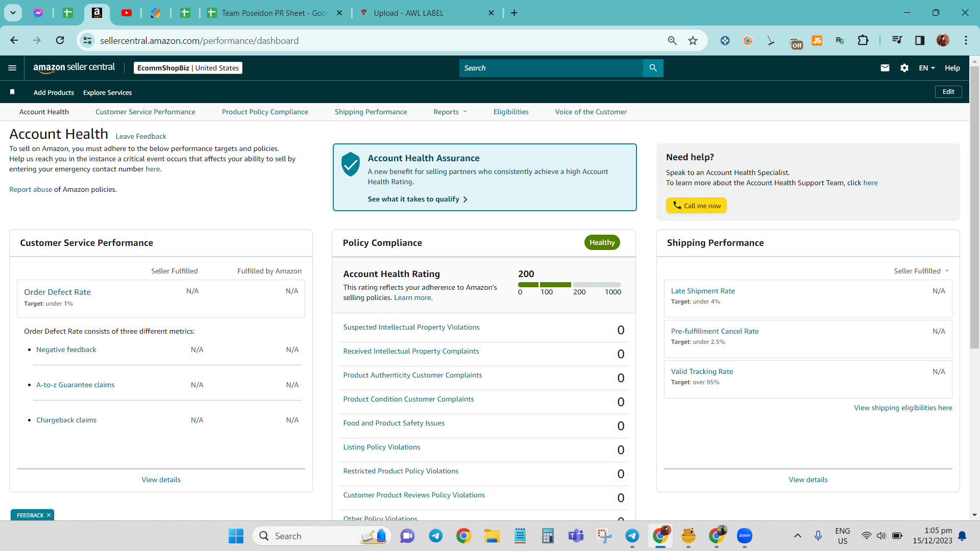Switch to the YouTube browser tab
The image size is (980, 551).
127,13
